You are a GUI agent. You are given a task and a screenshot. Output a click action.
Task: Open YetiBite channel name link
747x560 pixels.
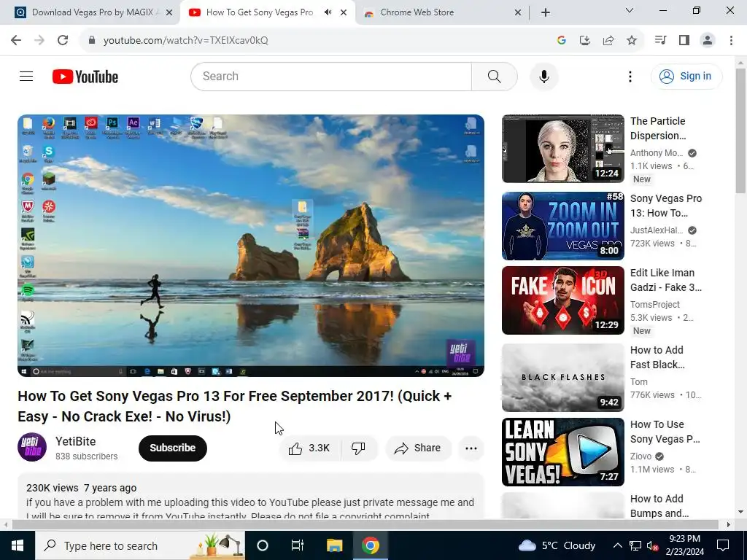[75, 441]
